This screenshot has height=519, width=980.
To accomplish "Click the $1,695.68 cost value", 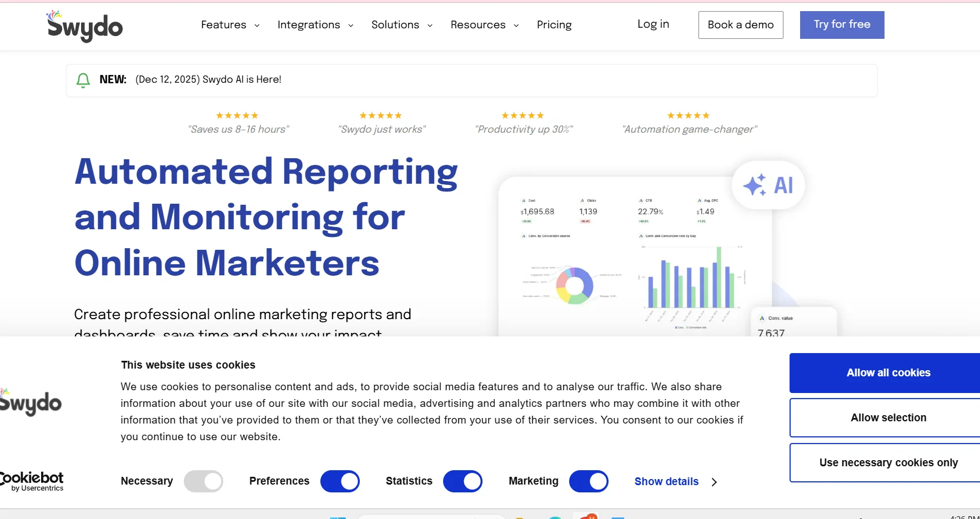I will click(537, 211).
